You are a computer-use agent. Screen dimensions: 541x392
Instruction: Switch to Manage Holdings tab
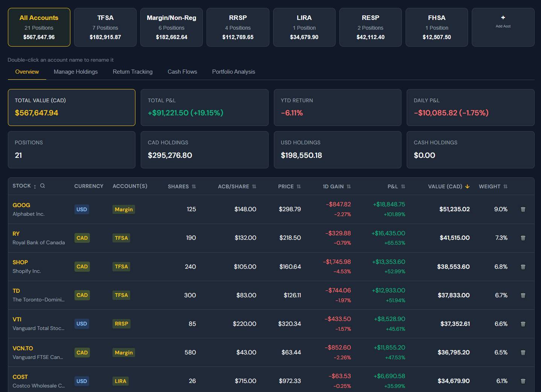point(76,72)
